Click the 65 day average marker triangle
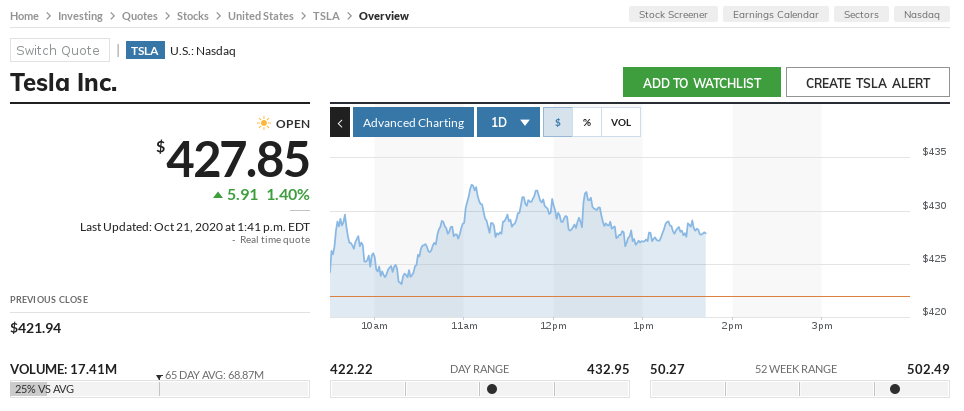This screenshot has height=411, width=964. coord(159,377)
